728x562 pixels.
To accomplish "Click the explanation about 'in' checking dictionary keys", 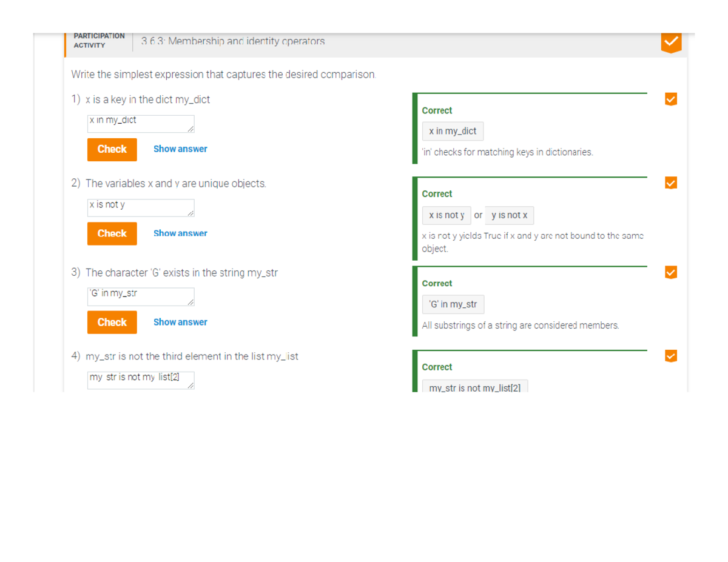I will [507, 152].
